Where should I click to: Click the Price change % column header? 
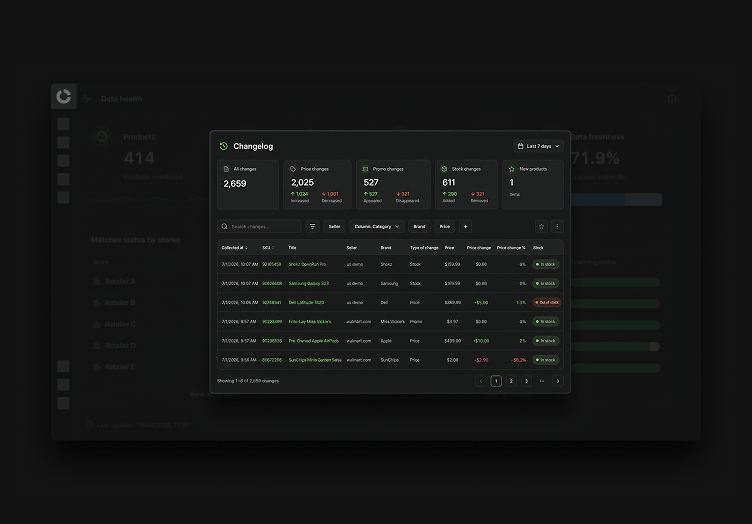(511, 248)
